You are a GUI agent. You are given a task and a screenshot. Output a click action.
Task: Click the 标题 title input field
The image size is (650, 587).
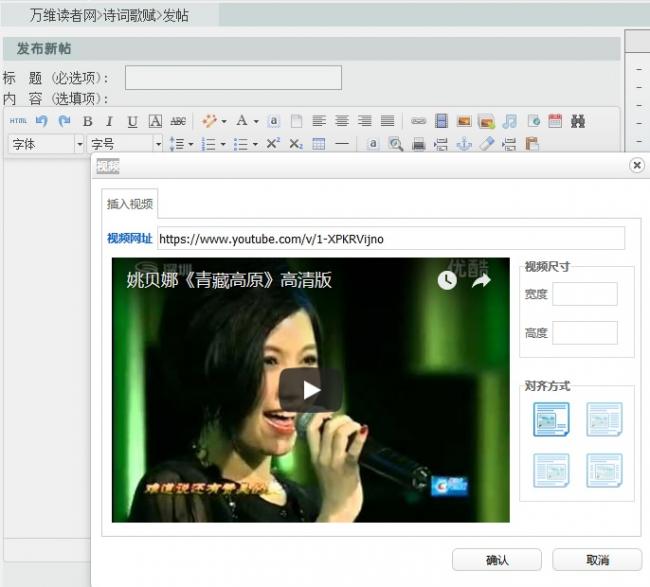pos(233,78)
